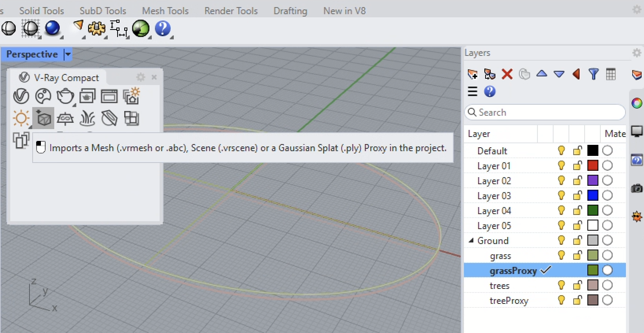644x333 pixels.
Task: Click the new layer icon
Action: (x=472, y=74)
